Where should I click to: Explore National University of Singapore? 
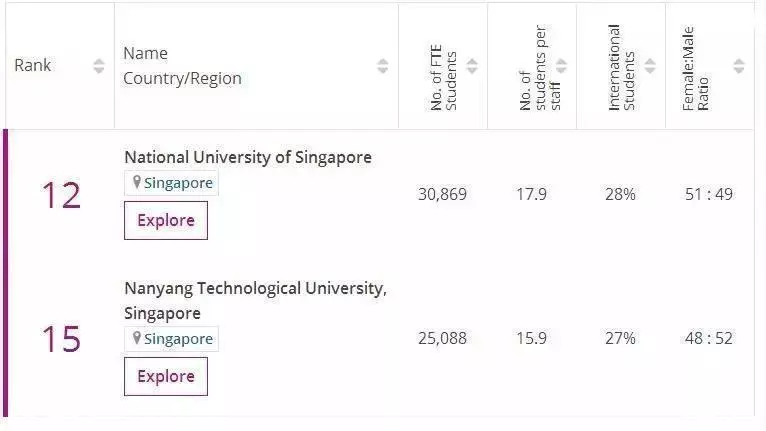click(166, 220)
